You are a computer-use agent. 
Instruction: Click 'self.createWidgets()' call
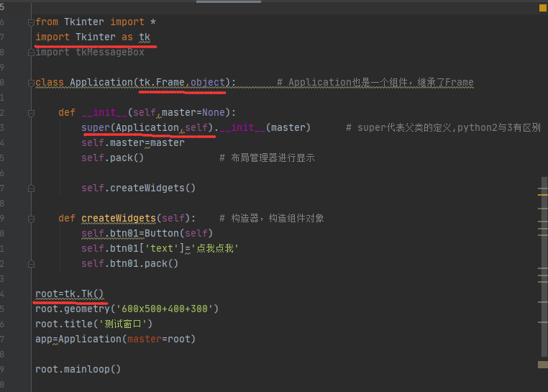(138, 188)
